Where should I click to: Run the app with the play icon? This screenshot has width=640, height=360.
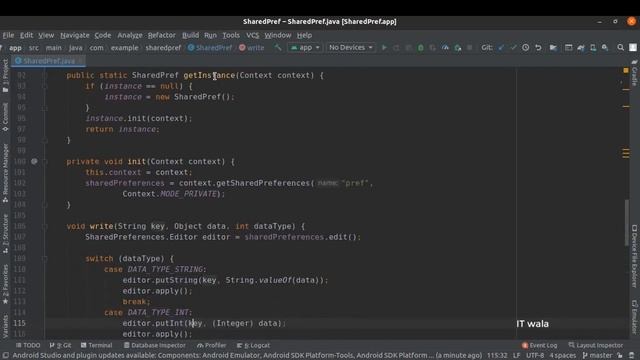click(384, 48)
